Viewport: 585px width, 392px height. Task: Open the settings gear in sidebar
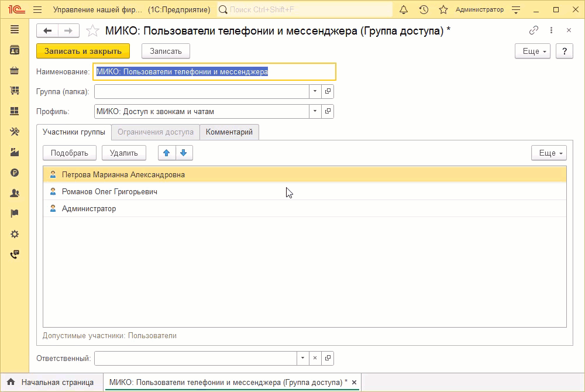click(x=15, y=234)
